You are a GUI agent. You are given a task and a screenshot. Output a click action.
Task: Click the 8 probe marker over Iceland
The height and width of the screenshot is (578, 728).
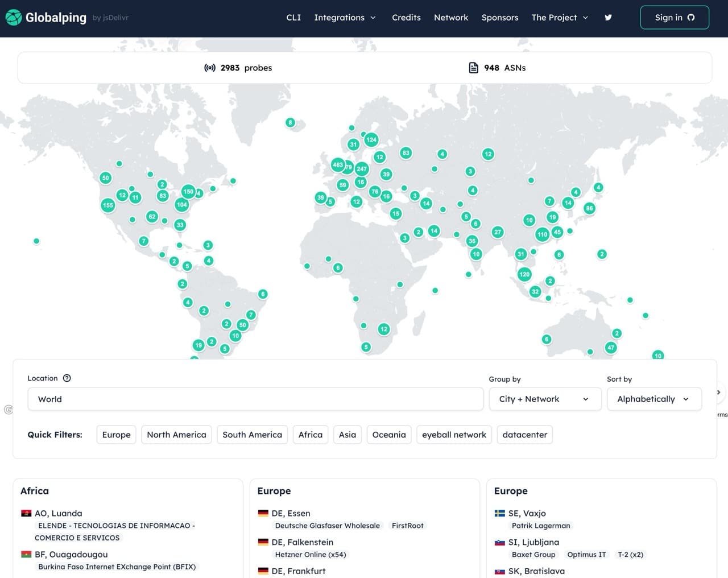tap(291, 122)
